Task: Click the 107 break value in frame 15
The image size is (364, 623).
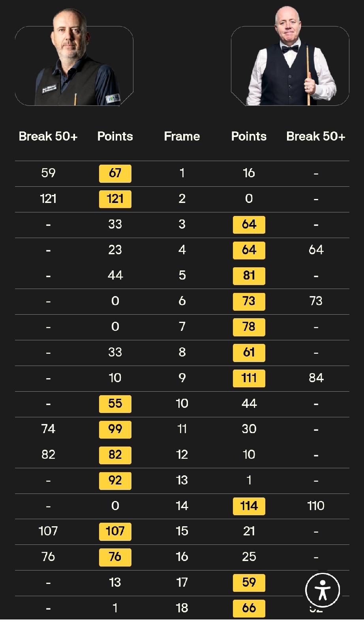Action: (x=48, y=531)
